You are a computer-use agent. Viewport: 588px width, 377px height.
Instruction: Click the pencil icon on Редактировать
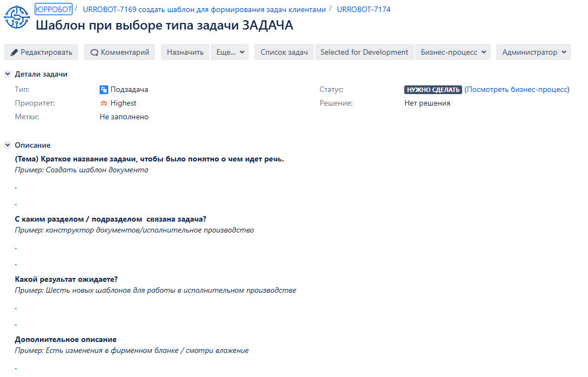[14, 53]
